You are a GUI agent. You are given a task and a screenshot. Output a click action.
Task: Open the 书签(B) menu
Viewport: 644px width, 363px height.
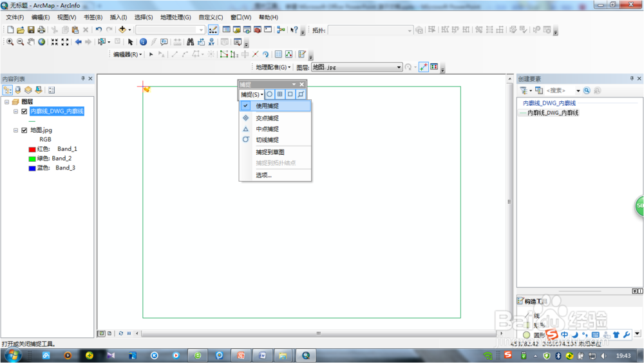click(93, 17)
